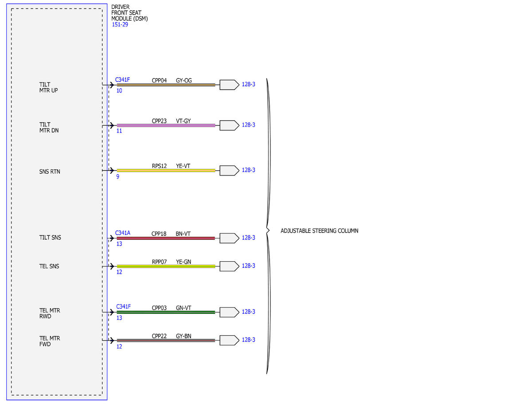Select the yellow-green RPP07 wire line
This screenshot has width=532, height=411.
[166, 266]
